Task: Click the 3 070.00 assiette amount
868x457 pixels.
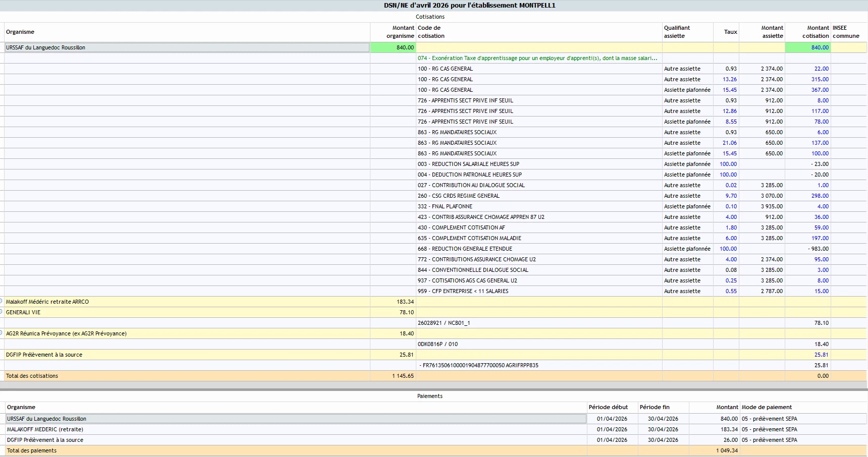Action: (772, 196)
